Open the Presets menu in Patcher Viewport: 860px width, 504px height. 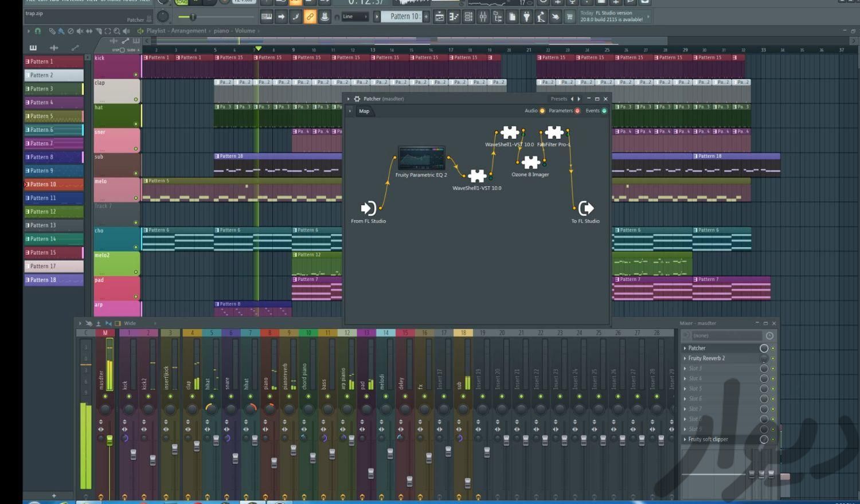[x=558, y=99]
